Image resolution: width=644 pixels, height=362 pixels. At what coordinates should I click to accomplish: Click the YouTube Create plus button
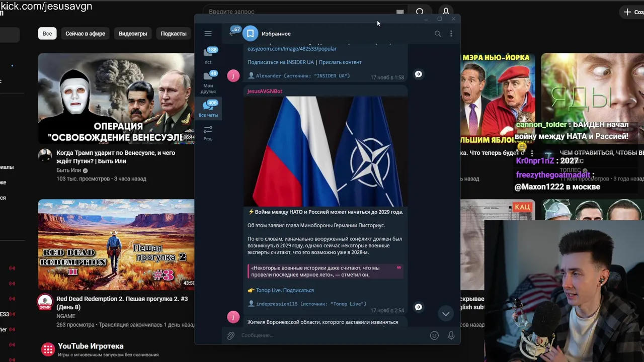tap(633, 12)
